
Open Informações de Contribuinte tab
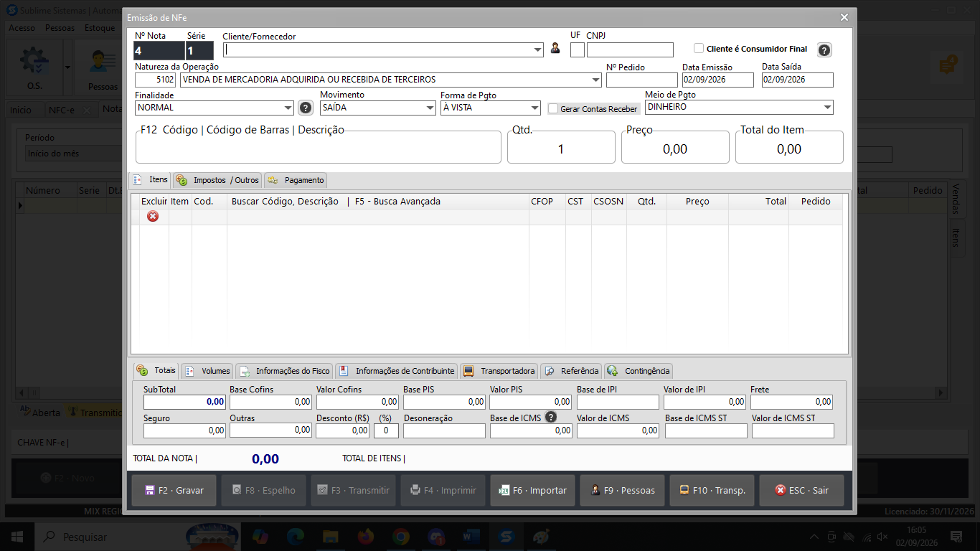pos(397,371)
